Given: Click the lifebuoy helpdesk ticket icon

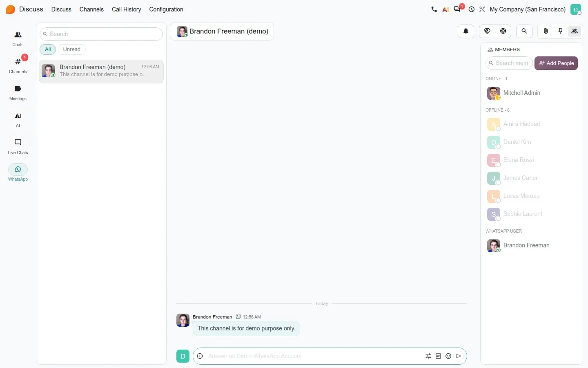Looking at the screenshot, I should (x=503, y=31).
